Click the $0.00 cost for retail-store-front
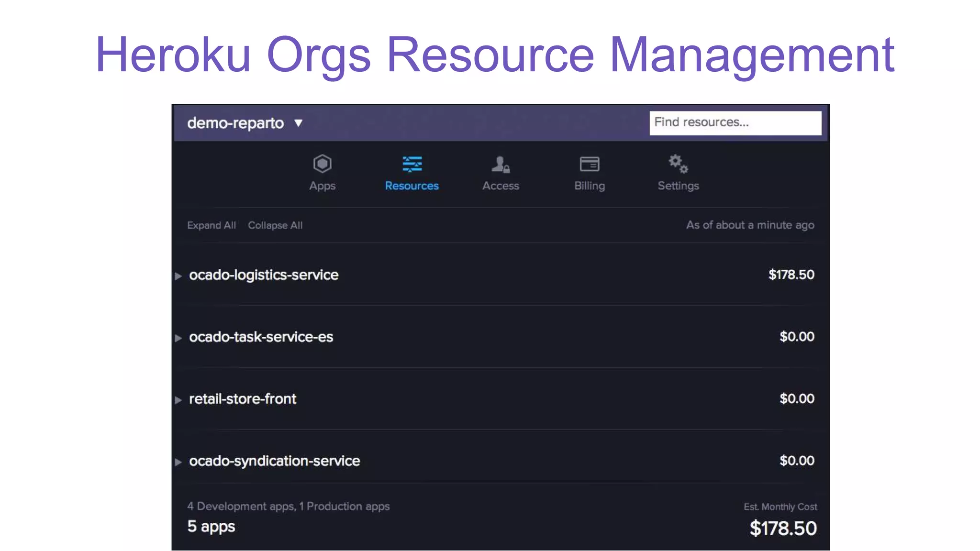The image size is (980, 551). pyautogui.click(x=797, y=399)
